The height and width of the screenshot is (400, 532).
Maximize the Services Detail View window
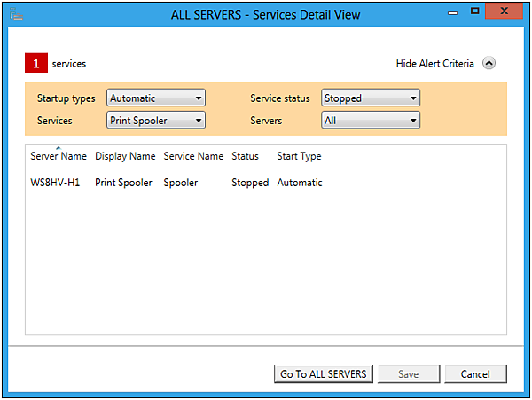(475, 12)
